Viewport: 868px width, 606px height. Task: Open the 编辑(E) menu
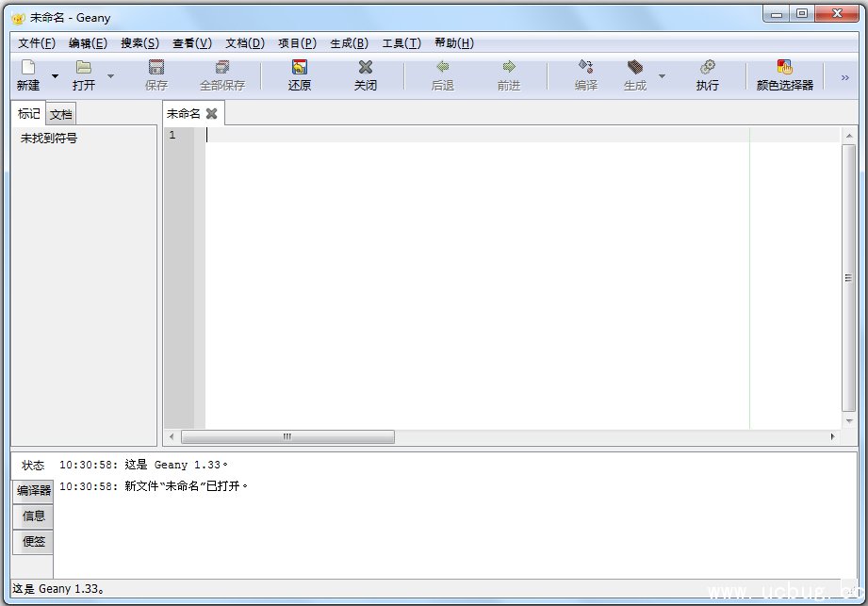click(x=88, y=43)
